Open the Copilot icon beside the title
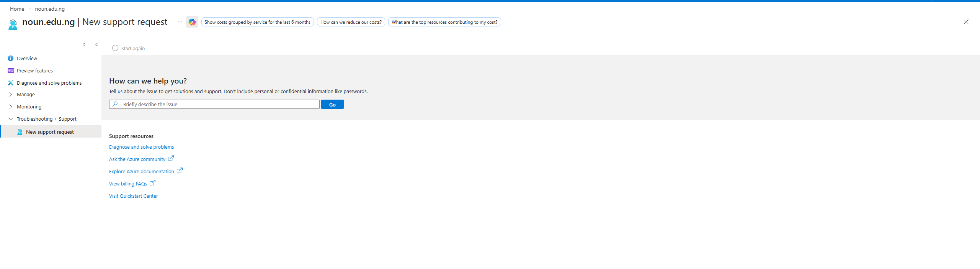 (x=192, y=22)
